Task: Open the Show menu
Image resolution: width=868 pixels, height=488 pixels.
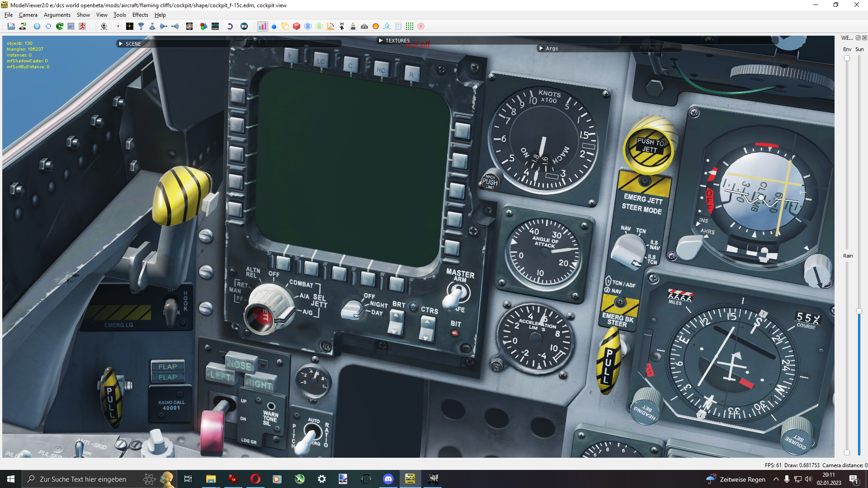Action: (83, 15)
